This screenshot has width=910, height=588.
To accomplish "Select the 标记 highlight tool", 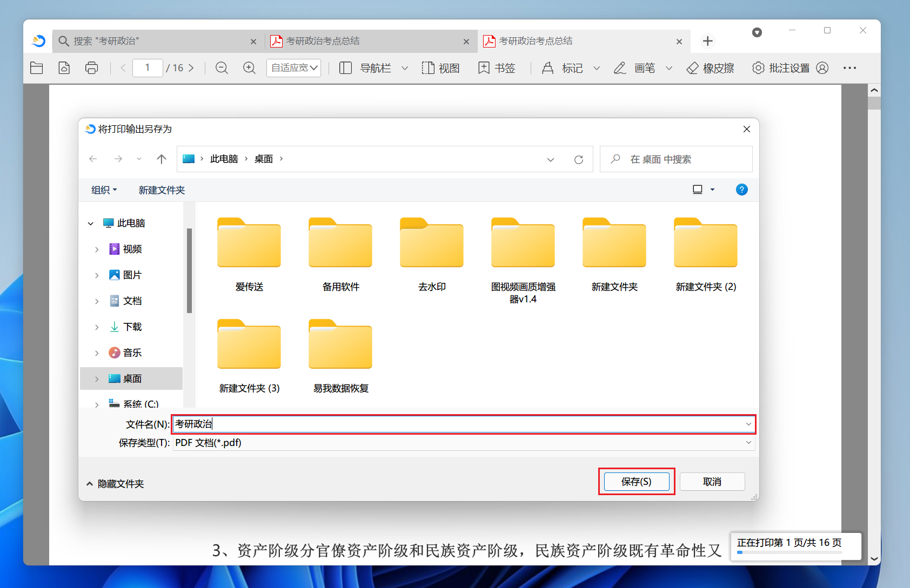I will click(562, 68).
